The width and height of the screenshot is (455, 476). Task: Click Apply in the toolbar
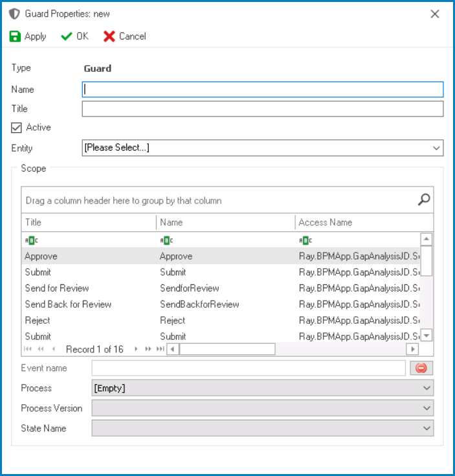click(28, 36)
